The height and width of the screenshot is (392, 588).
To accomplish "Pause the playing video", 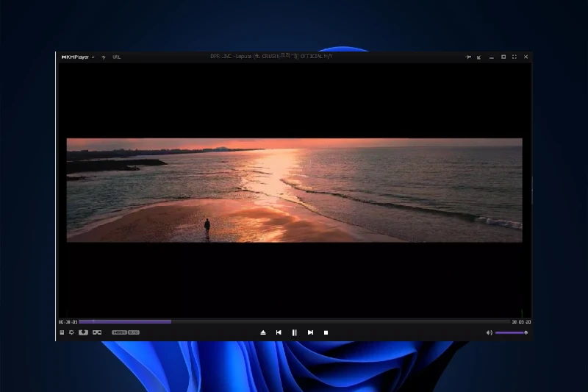I will point(295,332).
